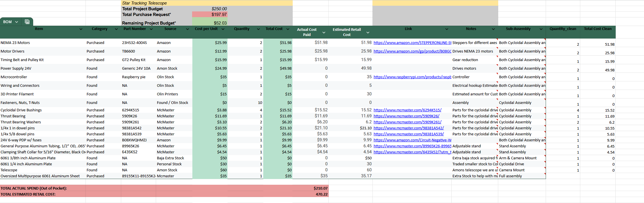This screenshot has width=644, height=203.
Task: Expand the Sub-Assembly column dropdown arrow
Action: [541, 29]
